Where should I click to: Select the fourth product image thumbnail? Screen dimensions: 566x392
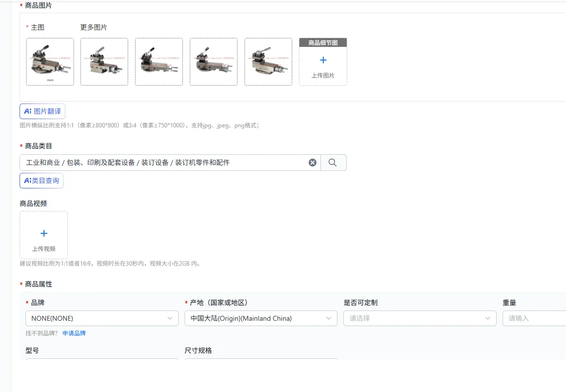(214, 62)
